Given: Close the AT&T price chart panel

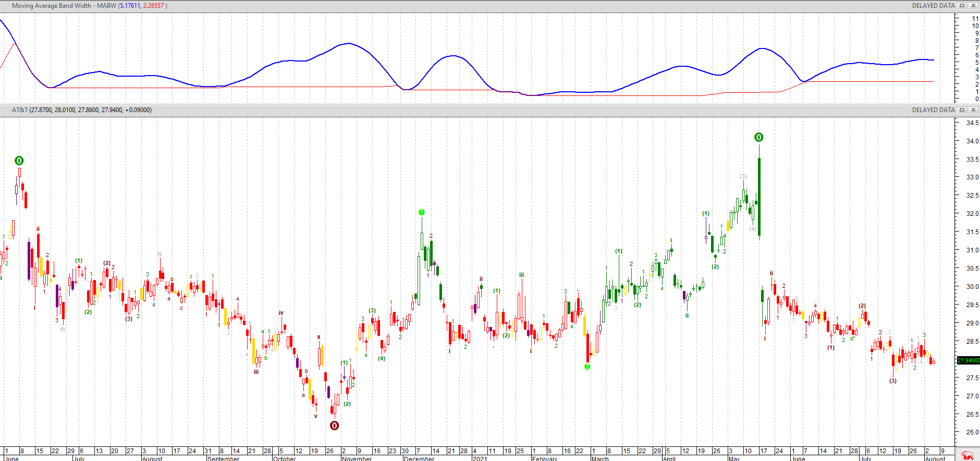Looking at the screenshot, I should [973, 110].
